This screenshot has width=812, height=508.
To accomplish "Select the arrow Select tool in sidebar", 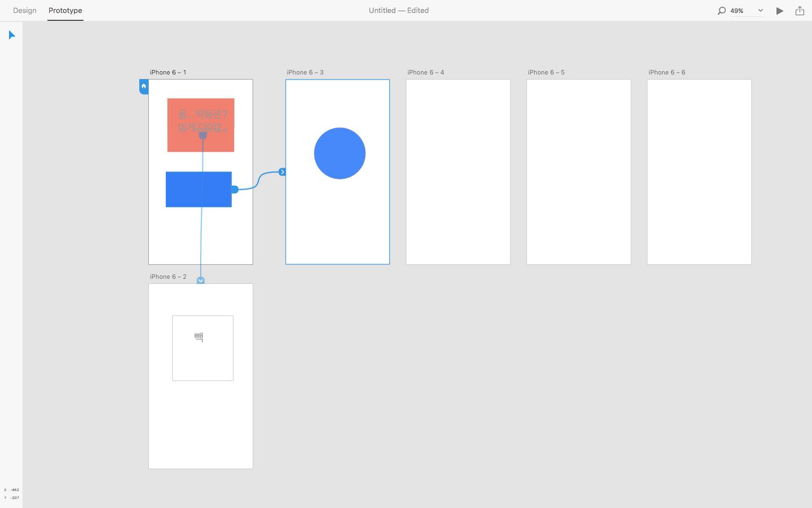I will [12, 35].
